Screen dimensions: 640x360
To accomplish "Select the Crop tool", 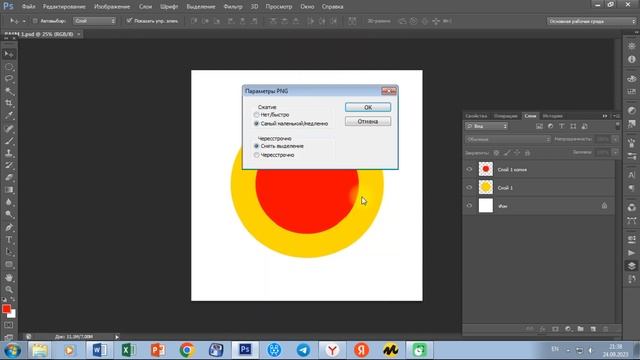I will click(9, 103).
